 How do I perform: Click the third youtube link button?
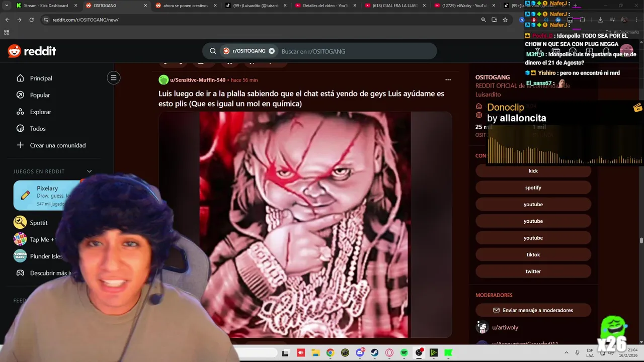(533, 238)
